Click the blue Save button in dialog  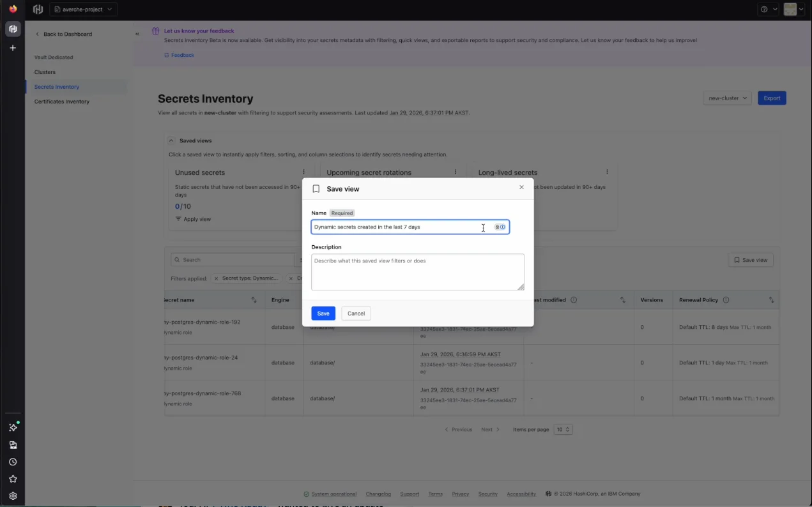(x=323, y=314)
